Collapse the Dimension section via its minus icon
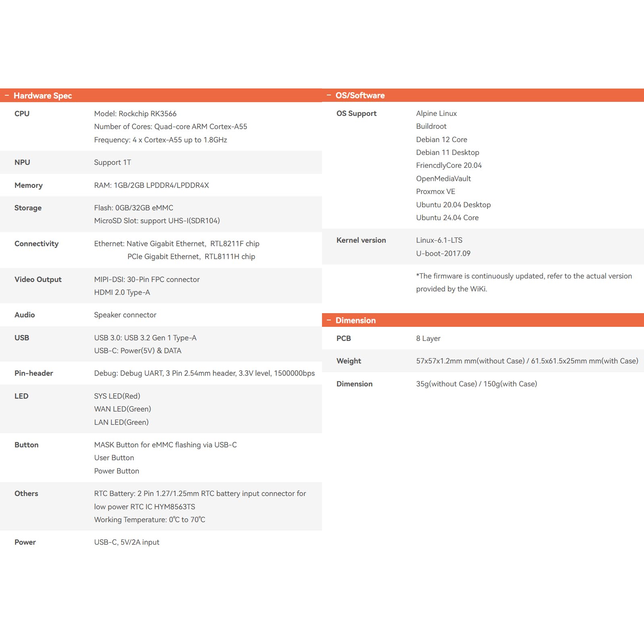The width and height of the screenshot is (644, 644). pyautogui.click(x=329, y=320)
